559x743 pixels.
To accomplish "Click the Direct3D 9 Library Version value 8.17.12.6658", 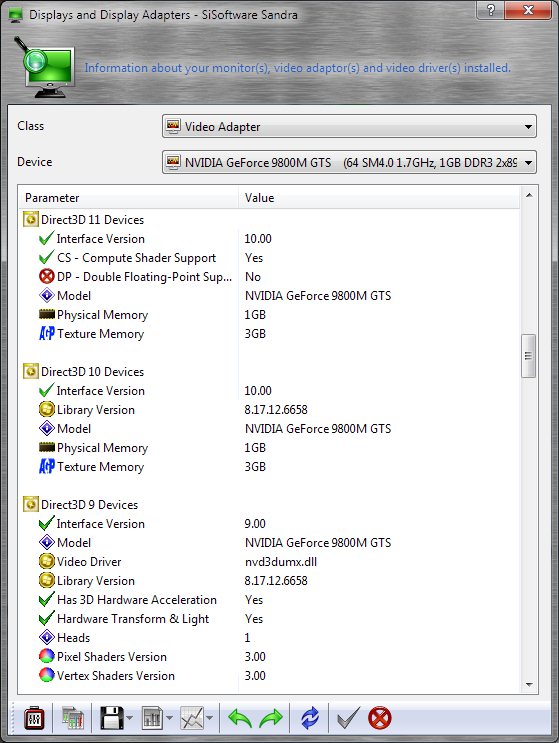I will point(276,581).
